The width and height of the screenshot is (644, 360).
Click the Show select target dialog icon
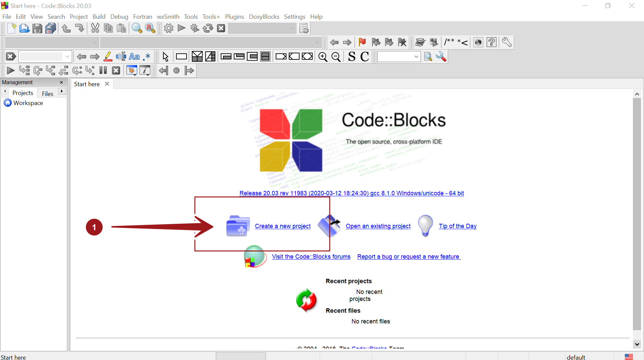304,29
